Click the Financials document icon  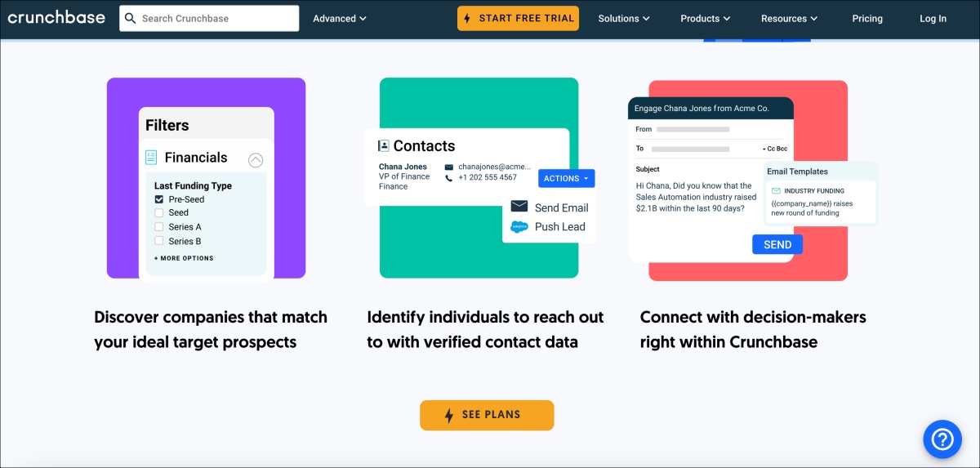click(151, 158)
